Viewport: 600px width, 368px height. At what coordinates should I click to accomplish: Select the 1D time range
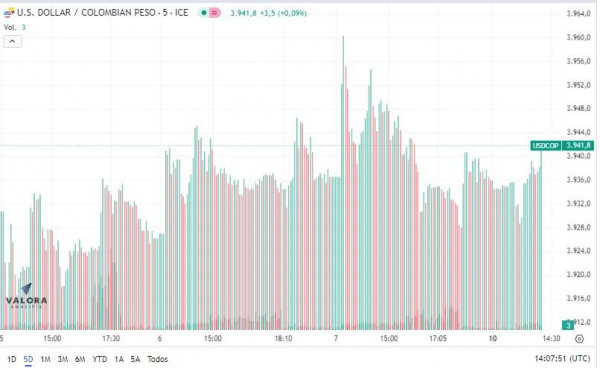tap(12, 359)
